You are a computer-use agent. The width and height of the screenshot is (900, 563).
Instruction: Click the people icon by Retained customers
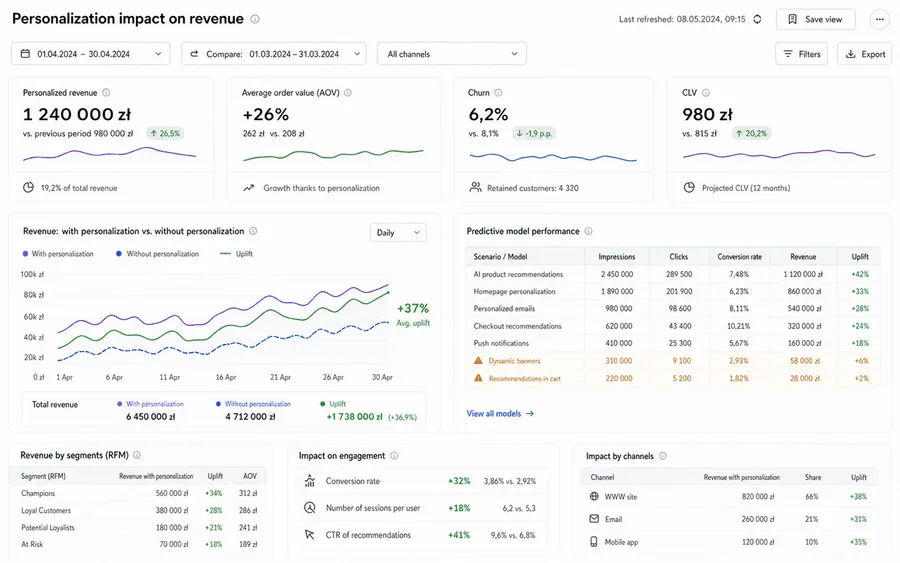pos(475,187)
